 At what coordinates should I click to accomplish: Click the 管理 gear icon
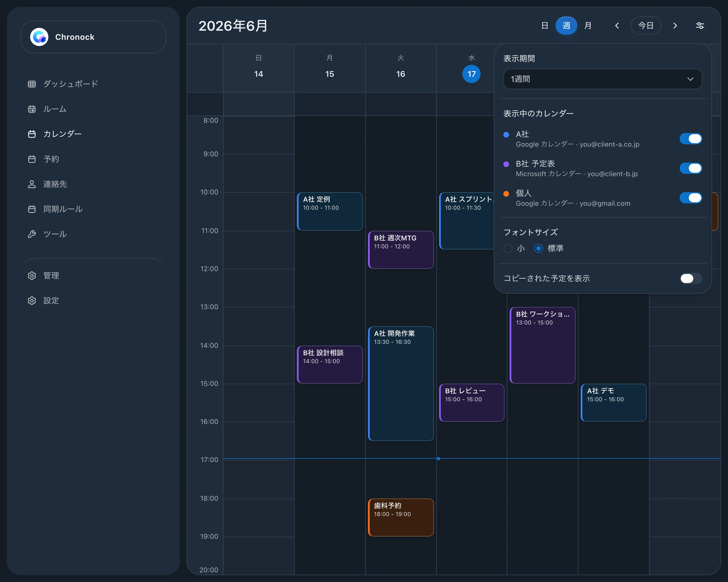click(32, 276)
